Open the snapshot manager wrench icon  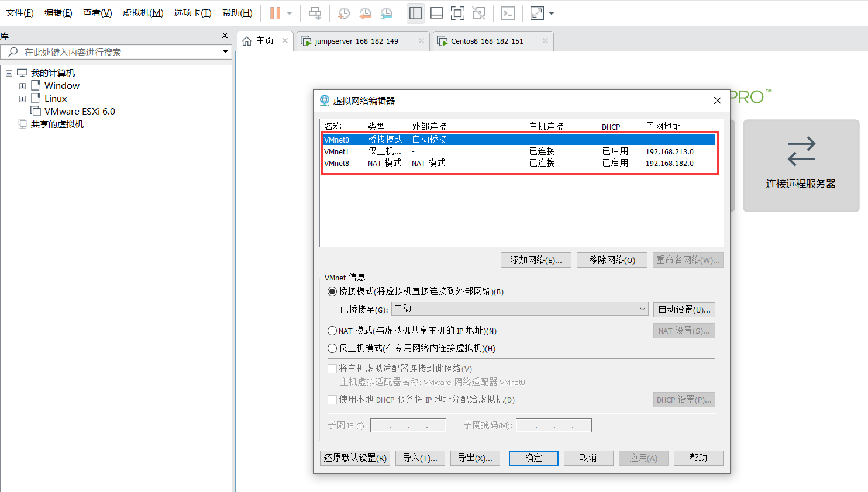click(x=386, y=13)
